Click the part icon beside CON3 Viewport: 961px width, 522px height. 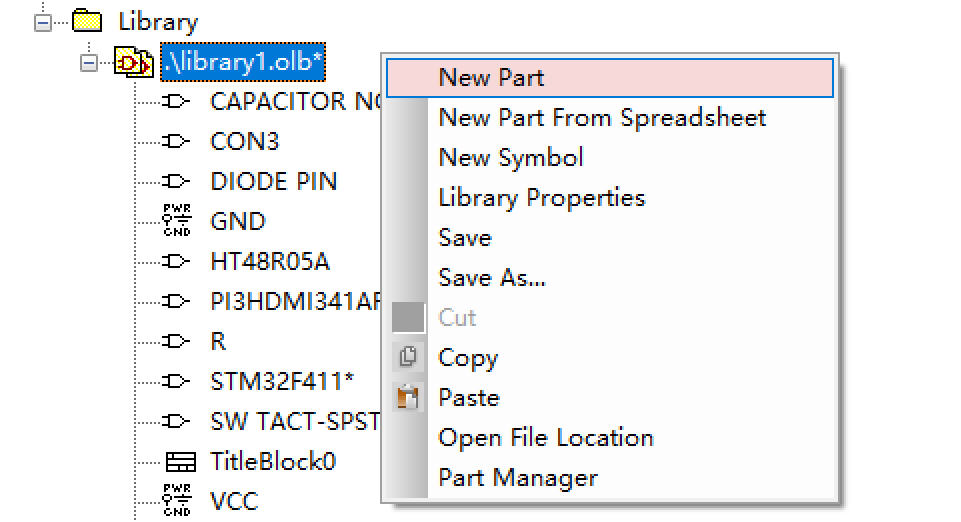tap(176, 142)
